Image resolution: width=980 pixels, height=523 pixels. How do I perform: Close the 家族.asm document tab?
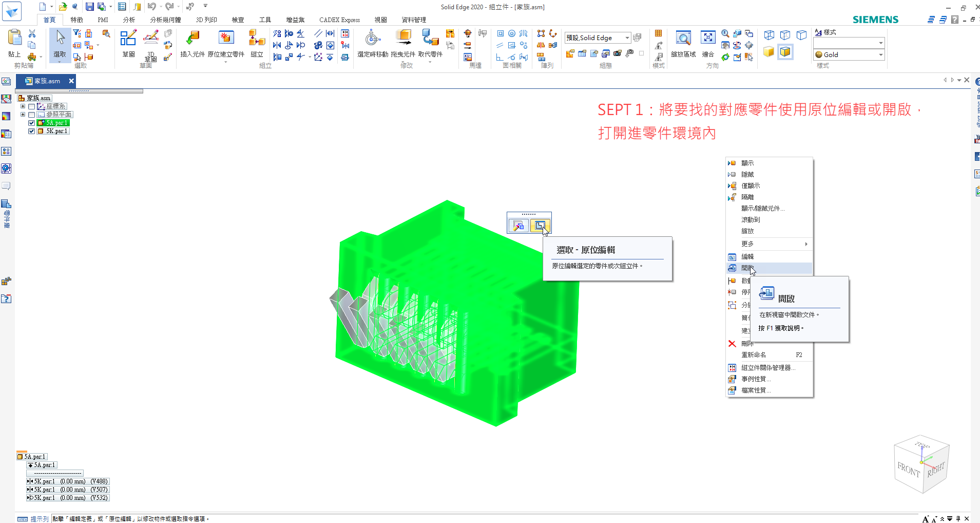point(71,81)
